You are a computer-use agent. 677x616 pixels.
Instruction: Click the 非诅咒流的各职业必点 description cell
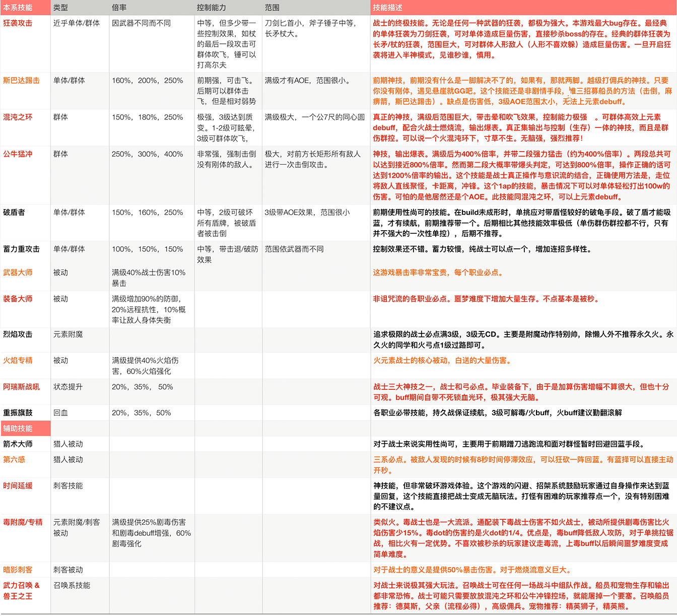pos(523,309)
